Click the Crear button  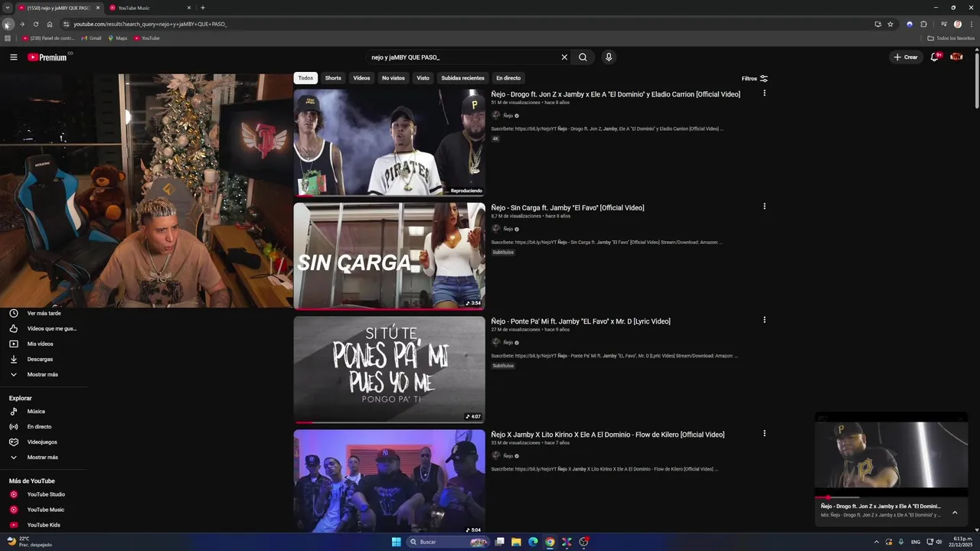coord(905,57)
